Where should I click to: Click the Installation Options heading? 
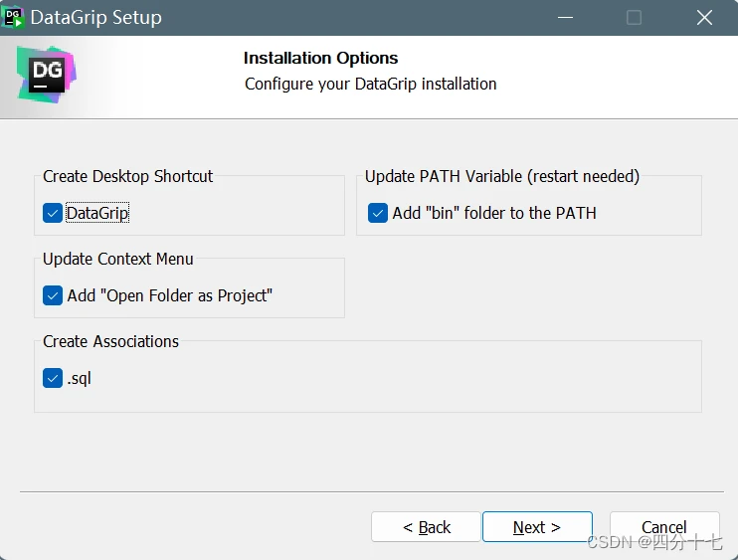320,58
